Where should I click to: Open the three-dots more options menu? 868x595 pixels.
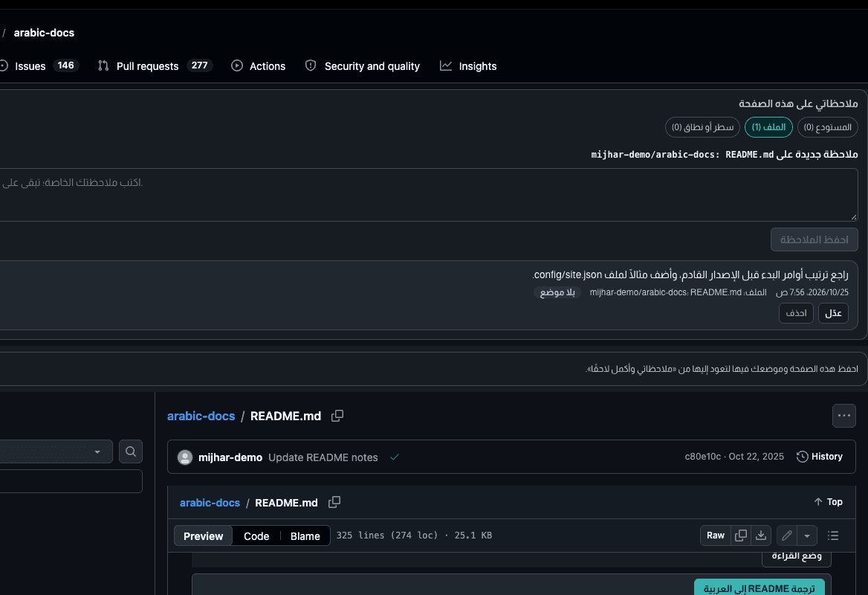(x=843, y=416)
